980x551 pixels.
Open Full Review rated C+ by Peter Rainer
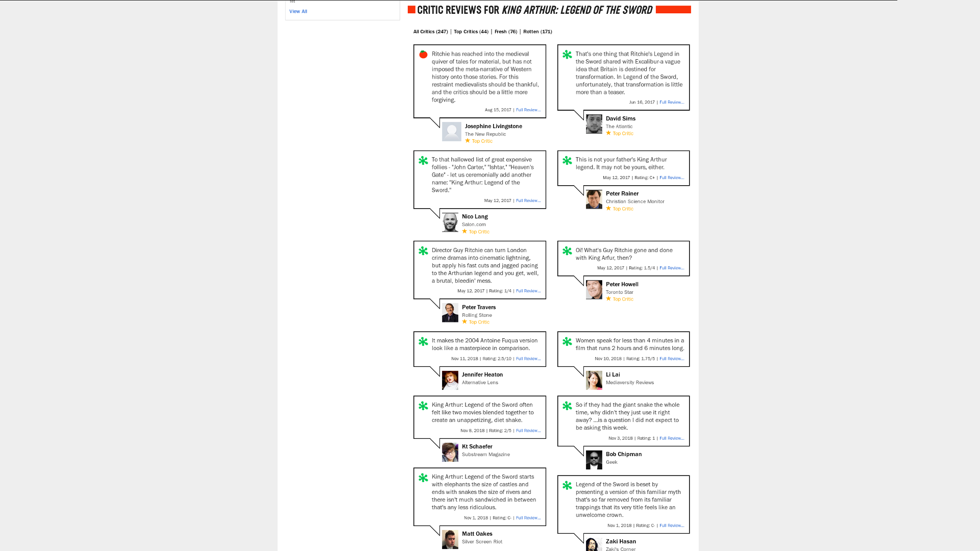(672, 178)
